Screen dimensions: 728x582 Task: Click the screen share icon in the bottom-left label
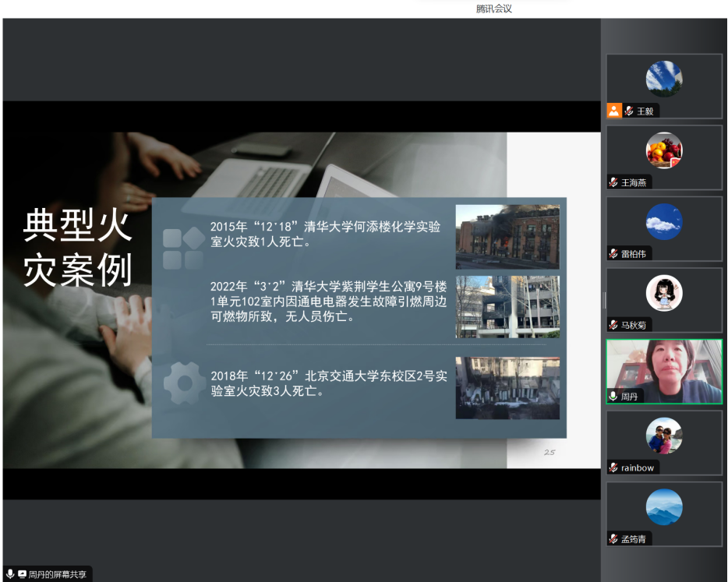point(22,574)
